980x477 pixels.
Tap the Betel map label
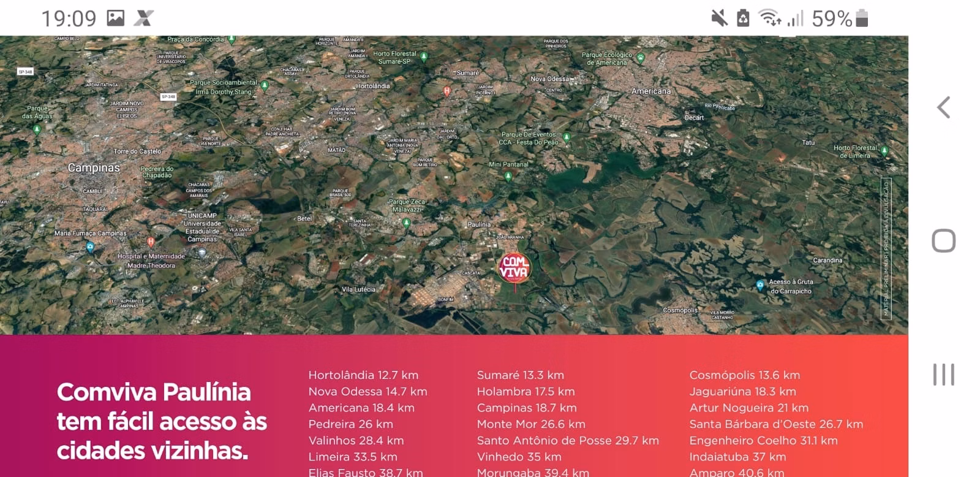pos(304,218)
